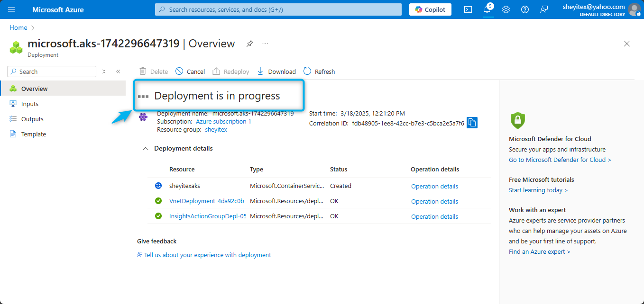Open the notifications bell

(487, 9)
